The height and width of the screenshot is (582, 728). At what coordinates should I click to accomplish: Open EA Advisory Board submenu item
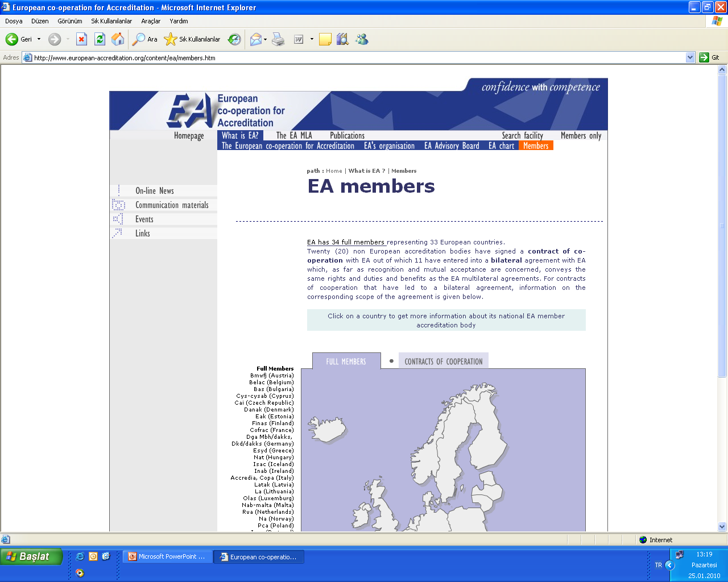click(452, 145)
